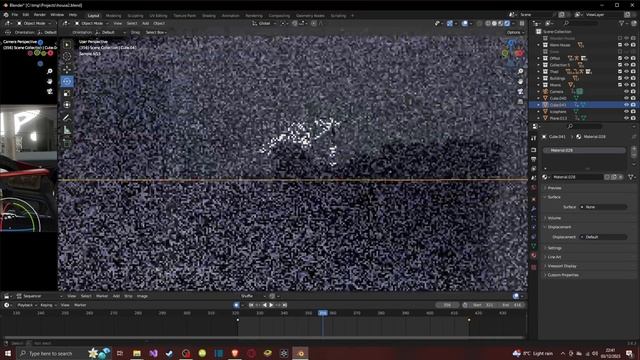Select the active Rotate tool
This screenshot has height=360, width=640.
click(67, 81)
